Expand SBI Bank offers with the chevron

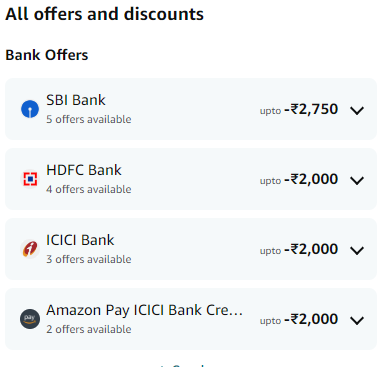coord(357,110)
